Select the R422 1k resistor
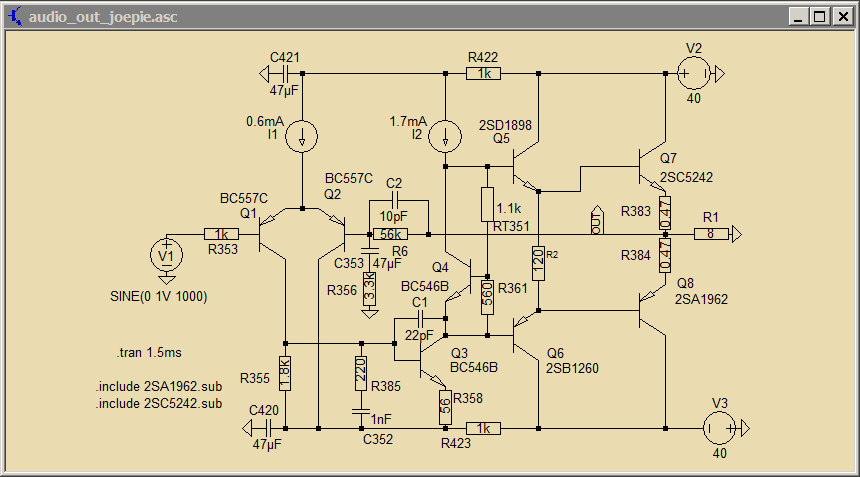 [483, 74]
